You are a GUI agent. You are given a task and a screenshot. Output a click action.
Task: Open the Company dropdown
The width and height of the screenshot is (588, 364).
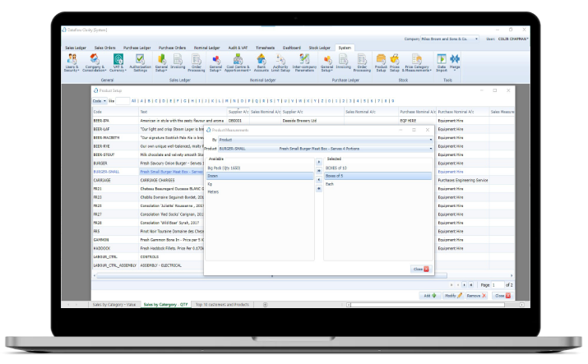(476, 39)
